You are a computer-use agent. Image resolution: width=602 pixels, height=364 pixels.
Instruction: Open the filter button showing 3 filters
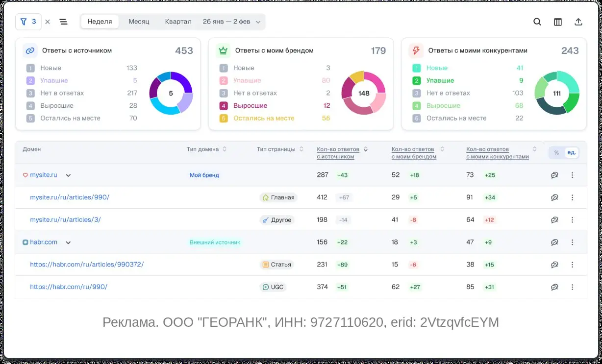point(28,22)
